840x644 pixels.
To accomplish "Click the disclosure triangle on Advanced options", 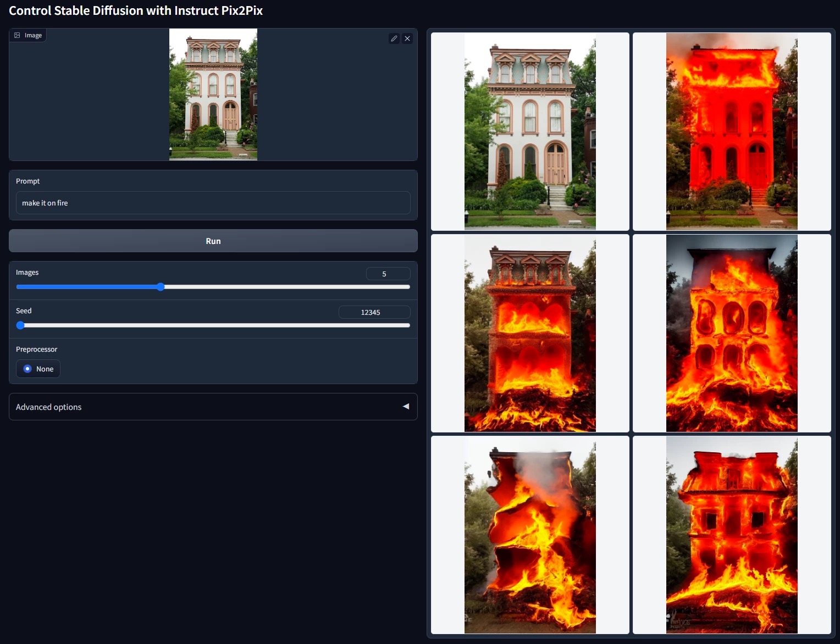I will coord(406,407).
